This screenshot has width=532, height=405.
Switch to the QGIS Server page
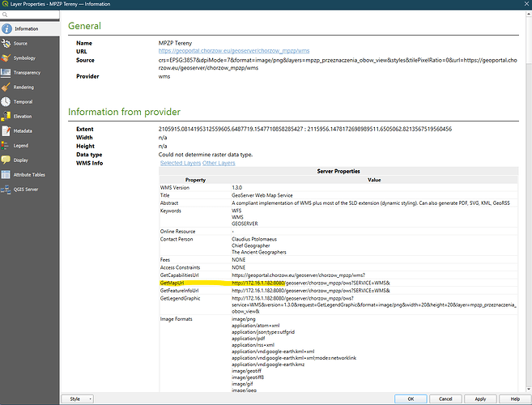click(x=26, y=189)
